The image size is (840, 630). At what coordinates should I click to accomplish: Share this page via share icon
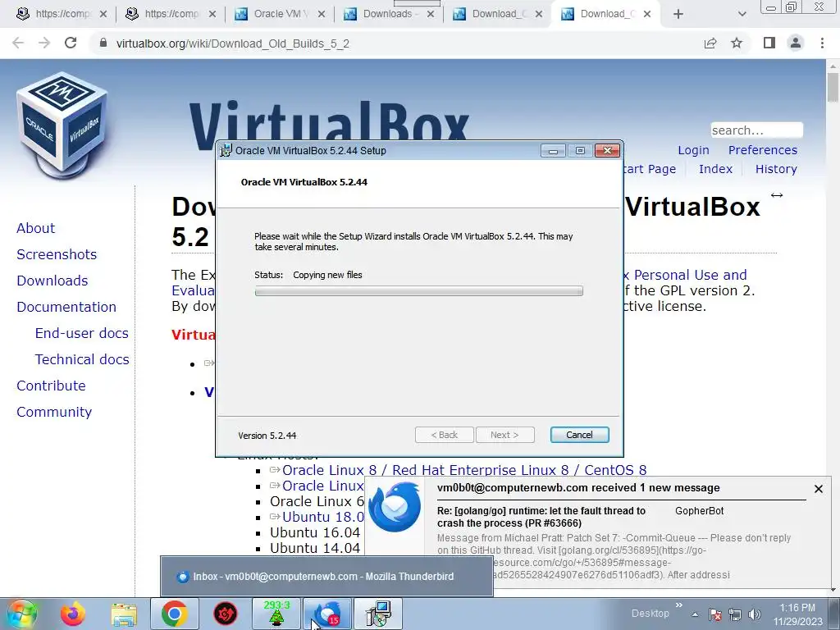pyautogui.click(x=710, y=43)
